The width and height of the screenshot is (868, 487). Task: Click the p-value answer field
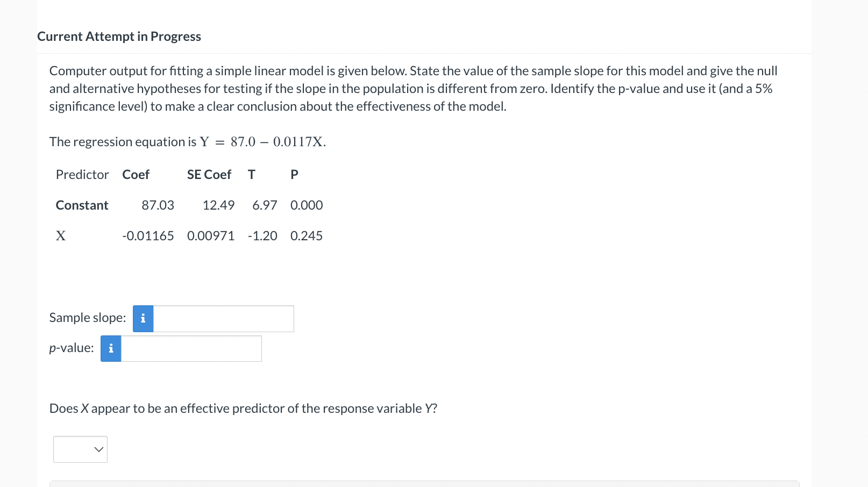pos(191,349)
